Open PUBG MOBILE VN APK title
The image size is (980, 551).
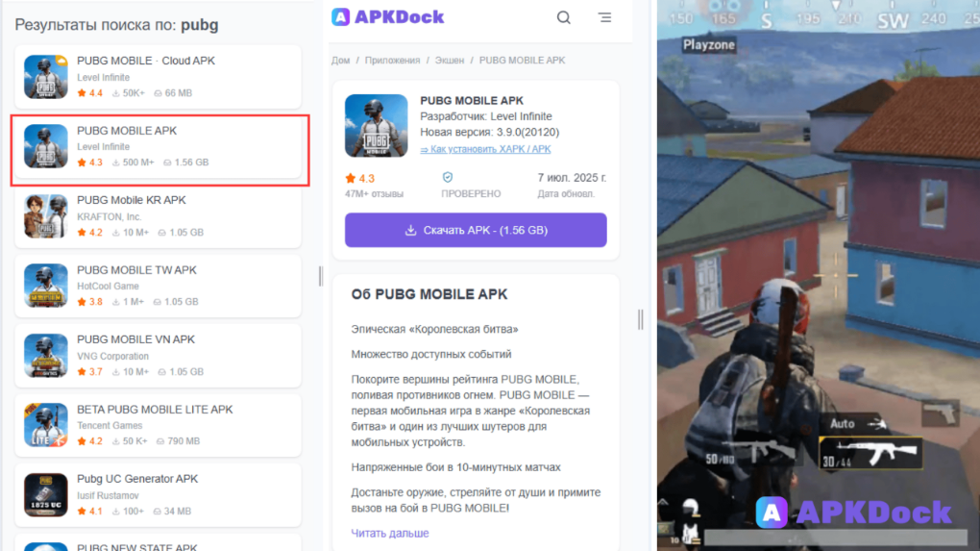click(135, 339)
